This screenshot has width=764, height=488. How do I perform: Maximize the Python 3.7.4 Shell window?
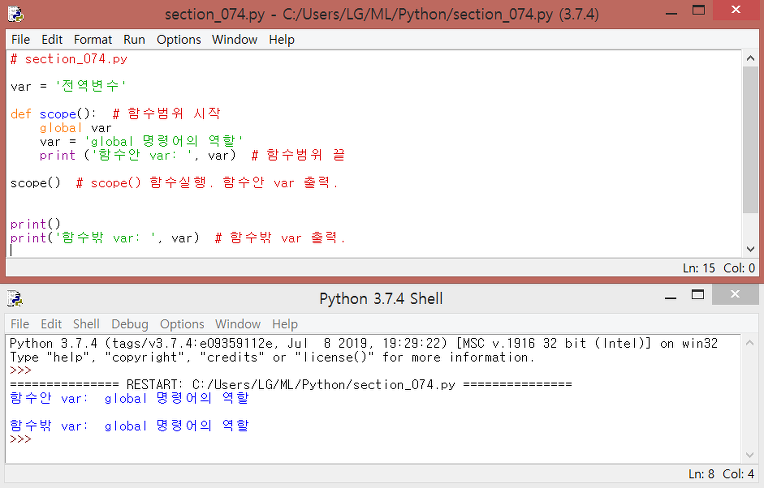point(698,295)
